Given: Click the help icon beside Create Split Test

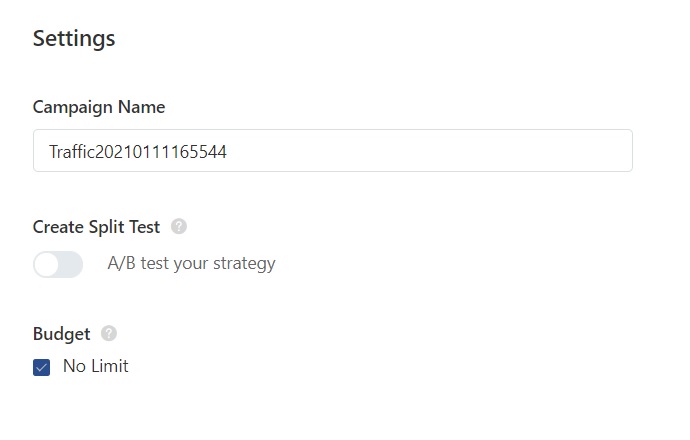Looking at the screenshot, I should pyautogui.click(x=179, y=227).
